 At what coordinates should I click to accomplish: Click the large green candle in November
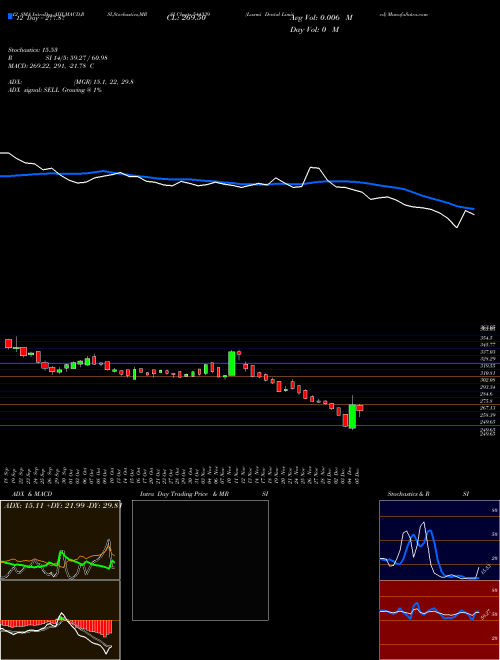(231, 364)
